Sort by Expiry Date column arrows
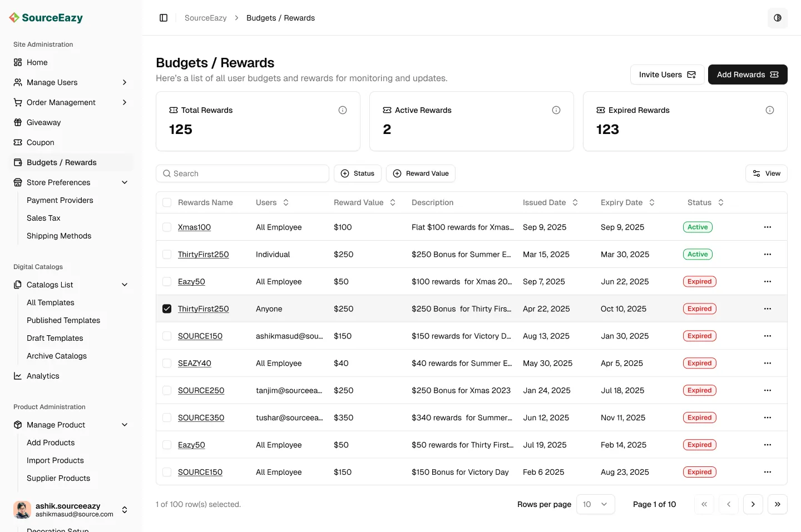 652,202
